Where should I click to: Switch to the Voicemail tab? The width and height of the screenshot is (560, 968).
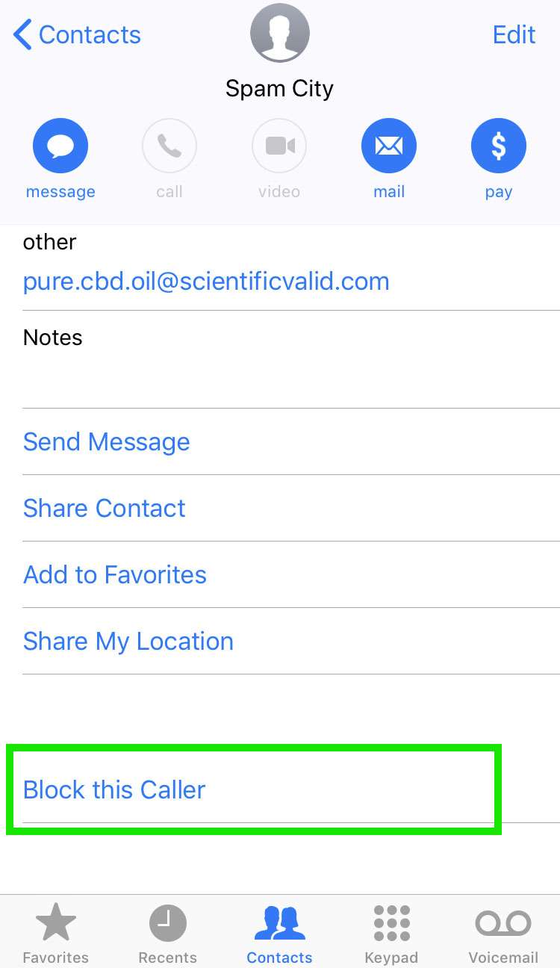click(503, 933)
